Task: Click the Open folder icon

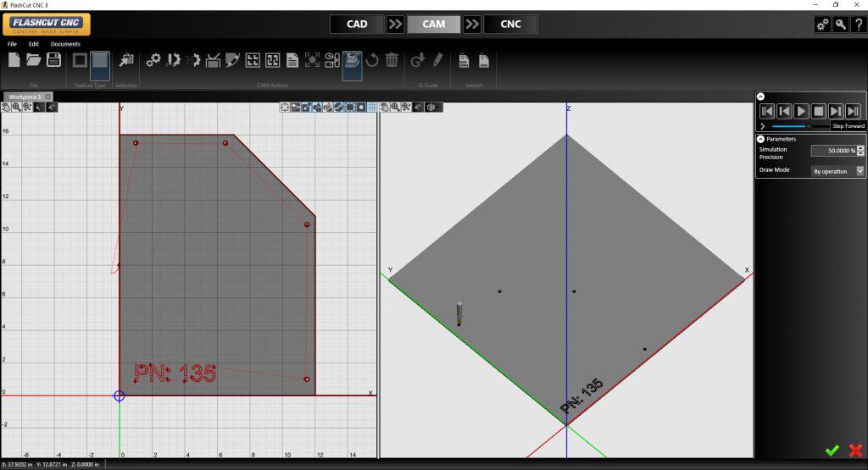Action: [34, 59]
